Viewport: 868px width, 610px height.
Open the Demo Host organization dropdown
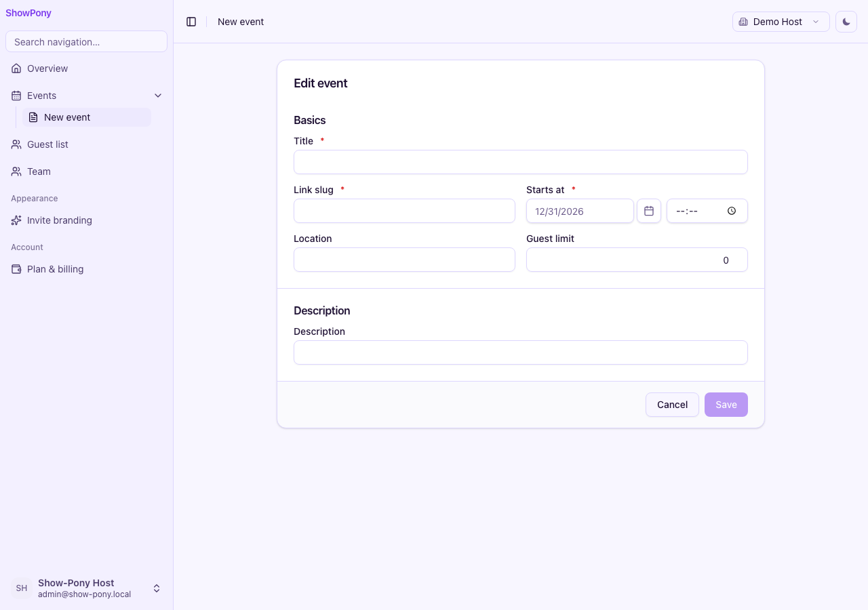(781, 22)
